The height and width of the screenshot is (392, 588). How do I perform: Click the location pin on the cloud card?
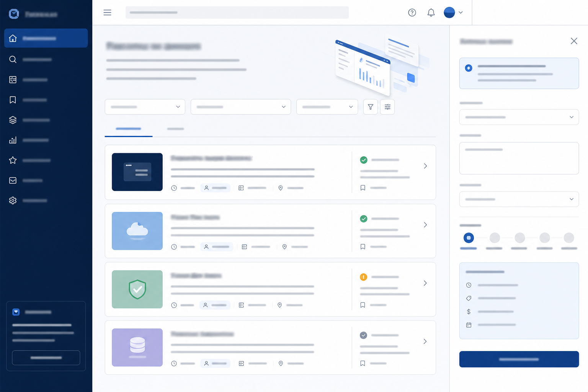pos(284,247)
